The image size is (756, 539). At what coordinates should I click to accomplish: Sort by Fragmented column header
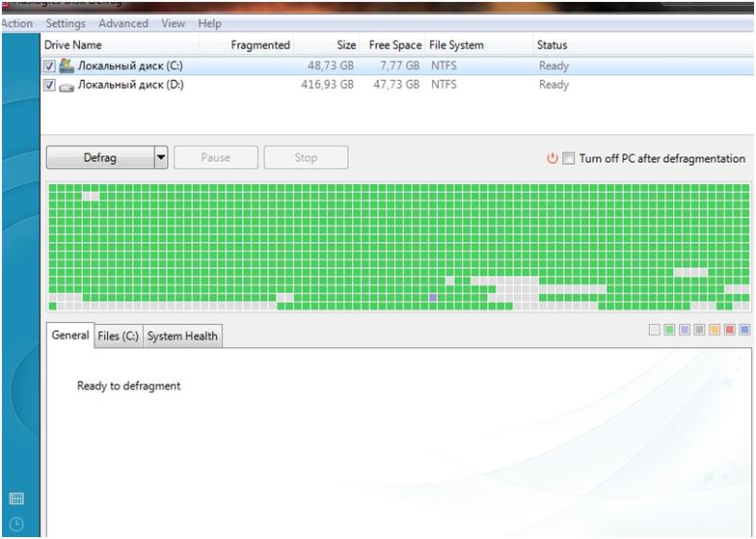[247, 44]
